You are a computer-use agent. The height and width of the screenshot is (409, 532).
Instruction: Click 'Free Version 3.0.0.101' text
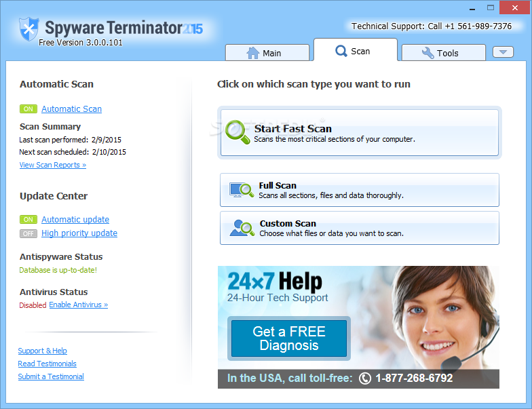[x=80, y=42]
